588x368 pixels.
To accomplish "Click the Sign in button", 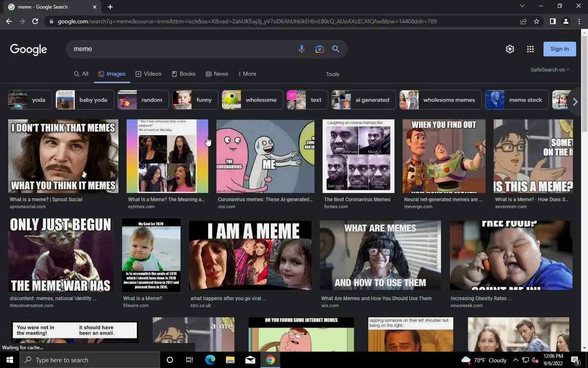I will point(559,49).
